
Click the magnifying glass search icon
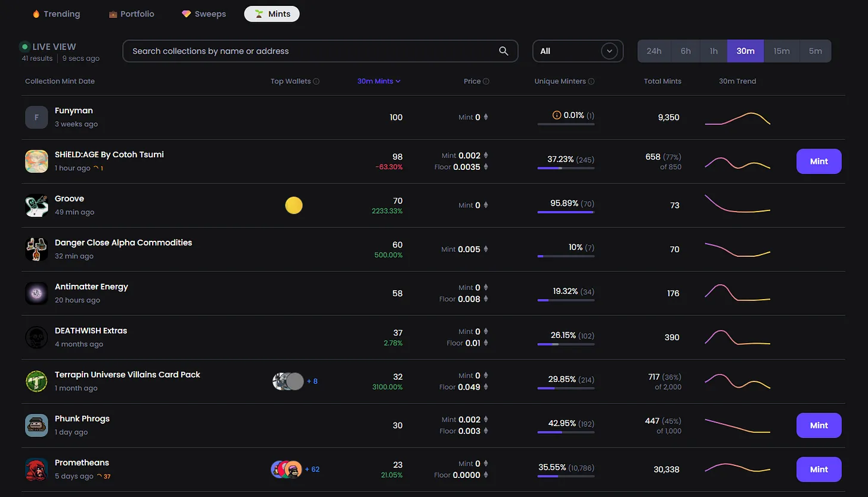503,51
